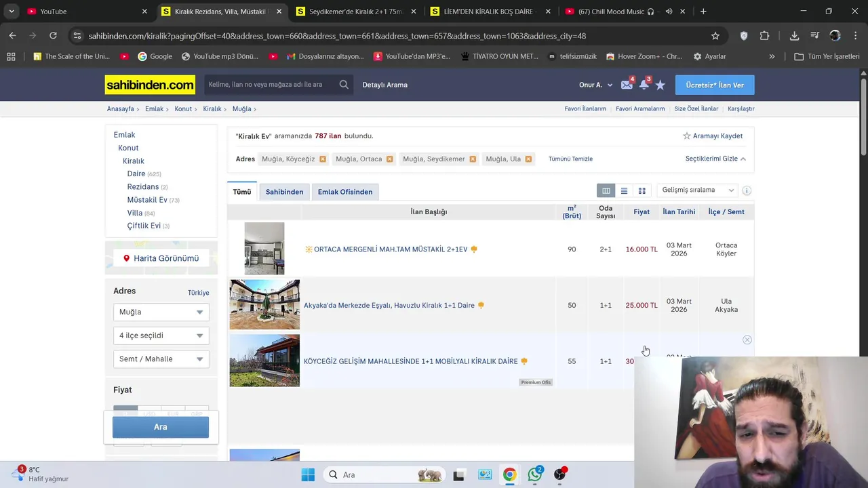Open the Tüm Yer İşaretleri bookmarks folder
The height and width of the screenshot is (488, 868).
(827, 56)
